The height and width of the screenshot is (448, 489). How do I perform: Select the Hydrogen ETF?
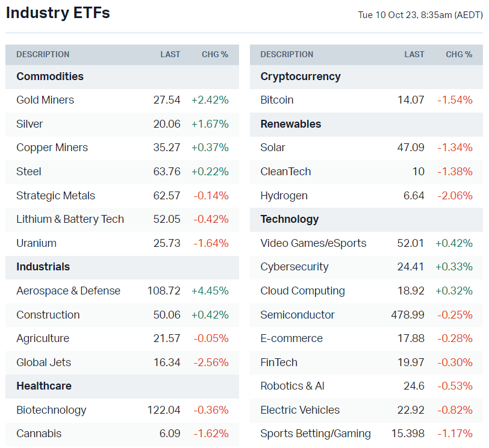284,196
